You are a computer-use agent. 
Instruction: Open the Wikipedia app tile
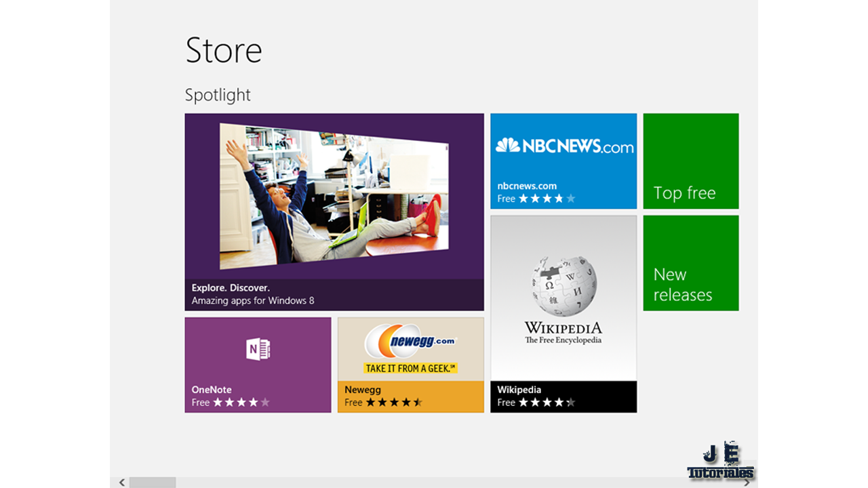(564, 314)
